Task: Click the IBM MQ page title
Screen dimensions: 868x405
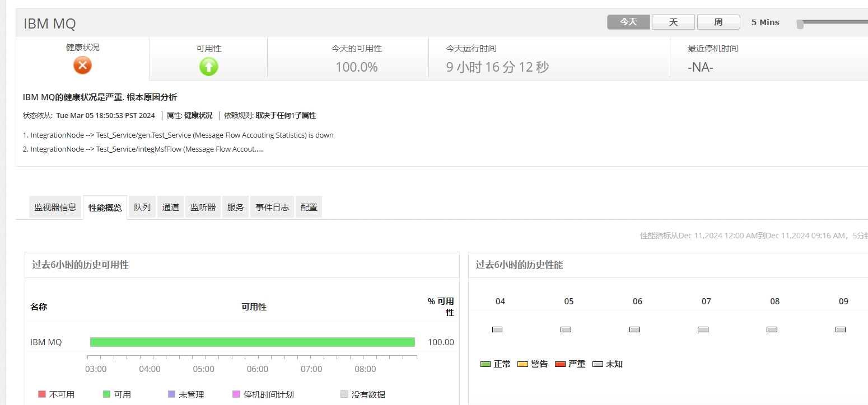Action: point(50,23)
